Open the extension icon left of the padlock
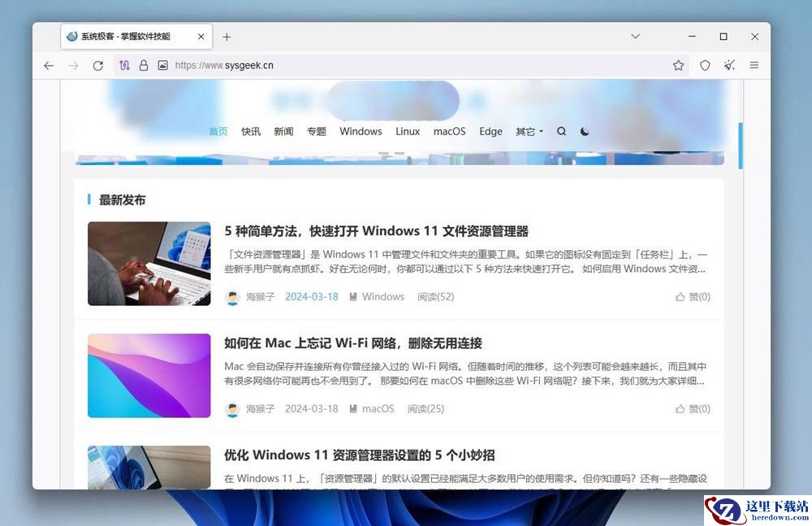This screenshot has height=526, width=812. (x=124, y=65)
